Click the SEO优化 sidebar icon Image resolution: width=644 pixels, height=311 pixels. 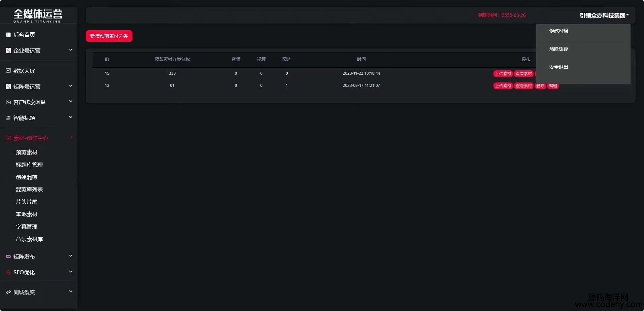click(8, 272)
